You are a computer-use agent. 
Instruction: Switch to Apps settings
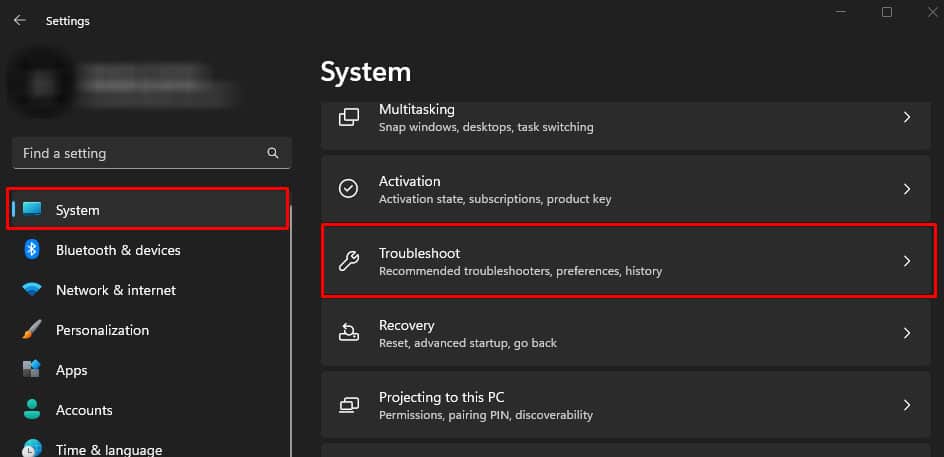[x=148, y=370]
